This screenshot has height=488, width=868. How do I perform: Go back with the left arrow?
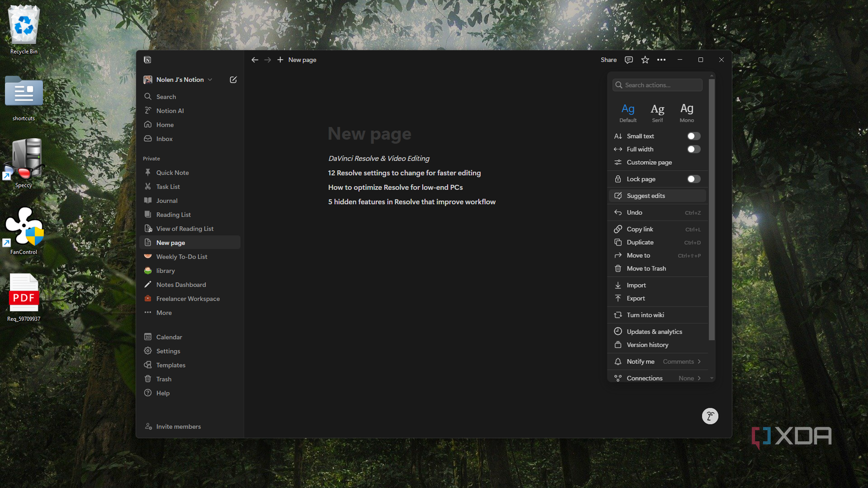pos(255,60)
